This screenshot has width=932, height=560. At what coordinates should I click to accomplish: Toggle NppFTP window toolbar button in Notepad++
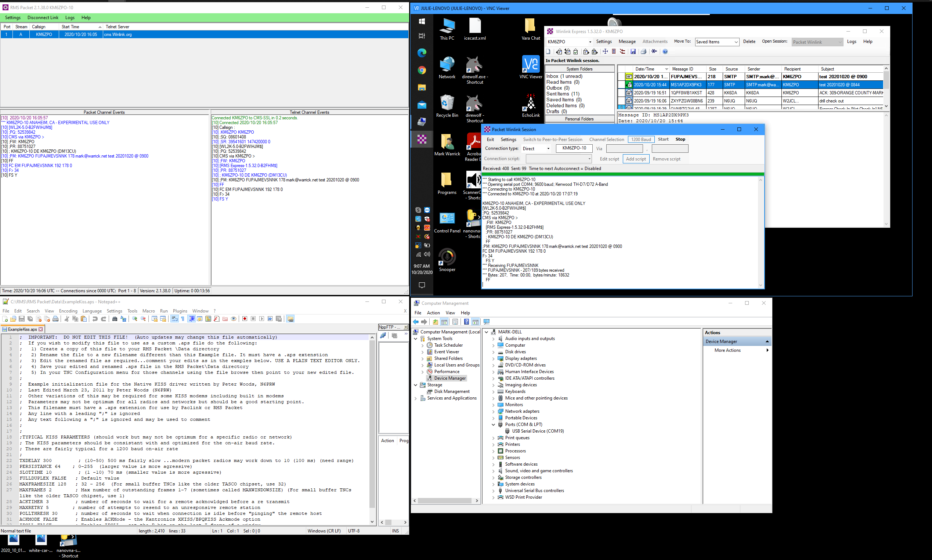[x=290, y=319]
